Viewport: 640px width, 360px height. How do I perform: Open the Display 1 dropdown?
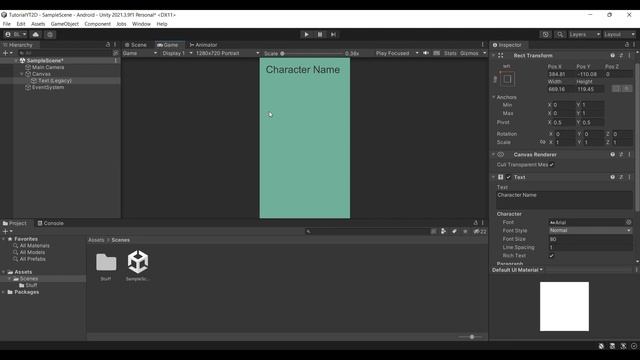[177, 53]
